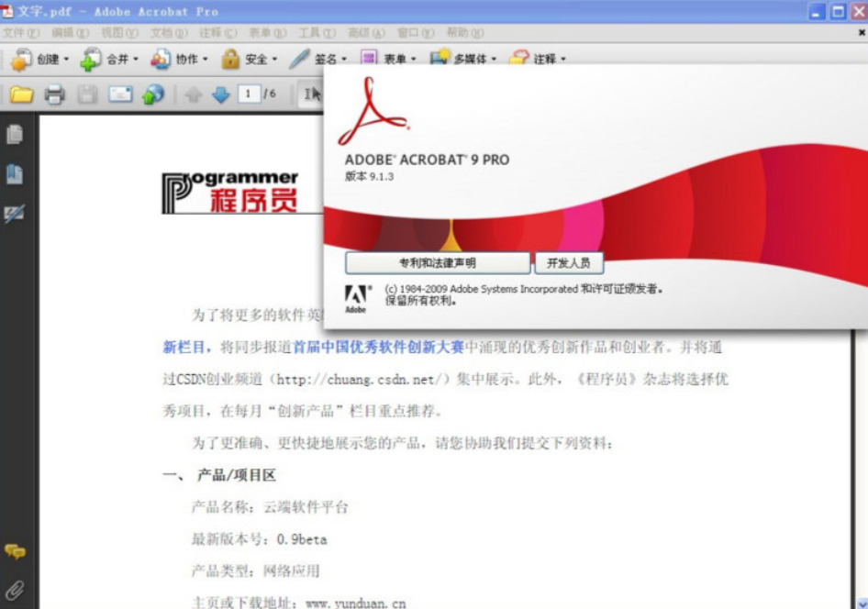
Task: Activate the Select text cursor tool
Action: pos(312,94)
